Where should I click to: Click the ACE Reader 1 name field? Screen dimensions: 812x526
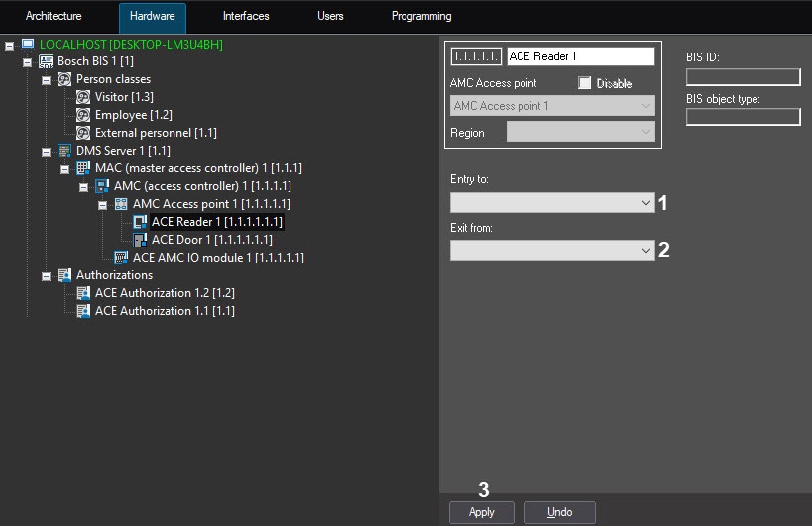580,56
